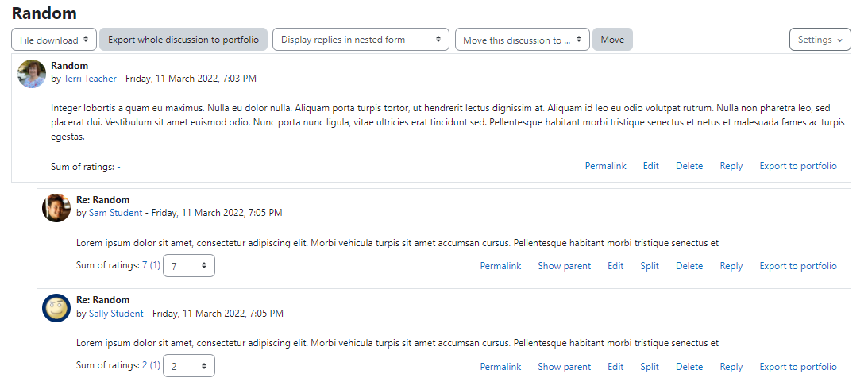Click Lorem ipsum text in Sally Student's reply
Viewport: 868px width, 389px height.
397,343
